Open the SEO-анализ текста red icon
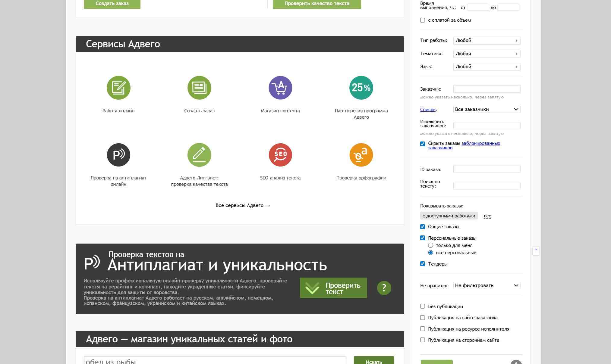Viewport: 611px width, 364px height. coord(280,155)
